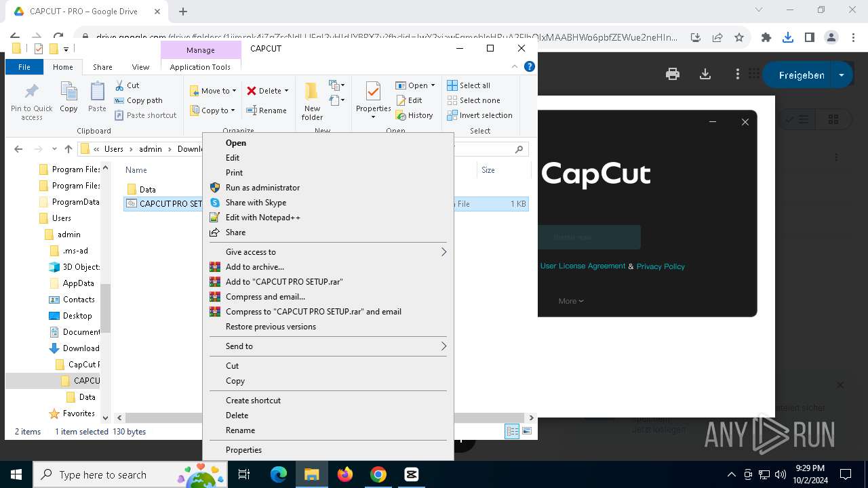The height and width of the screenshot is (488, 868).
Task: Click Privacy Policy link in CapCut installer
Action: [660, 266]
